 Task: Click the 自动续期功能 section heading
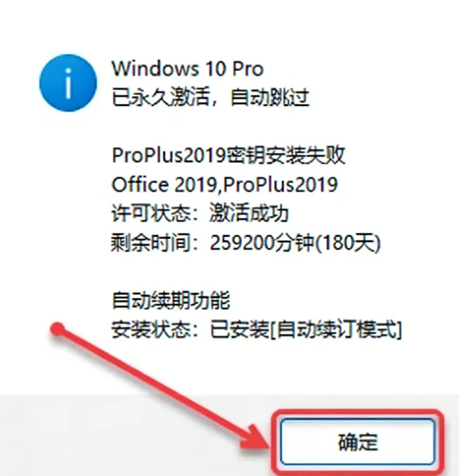point(171,300)
